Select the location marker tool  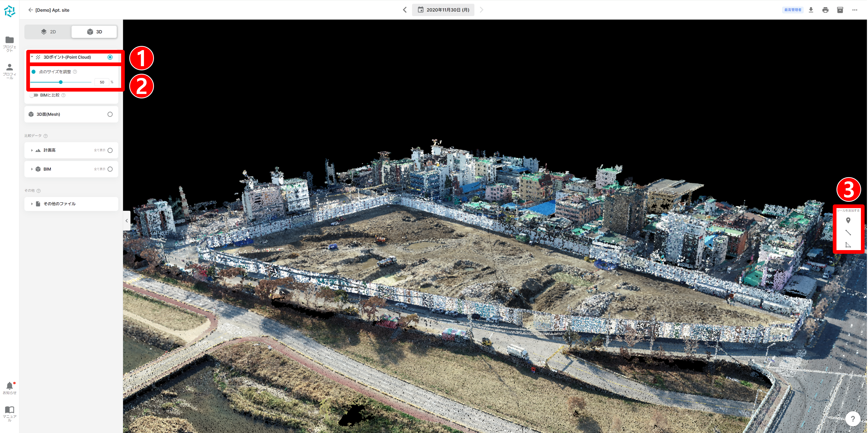(848, 220)
